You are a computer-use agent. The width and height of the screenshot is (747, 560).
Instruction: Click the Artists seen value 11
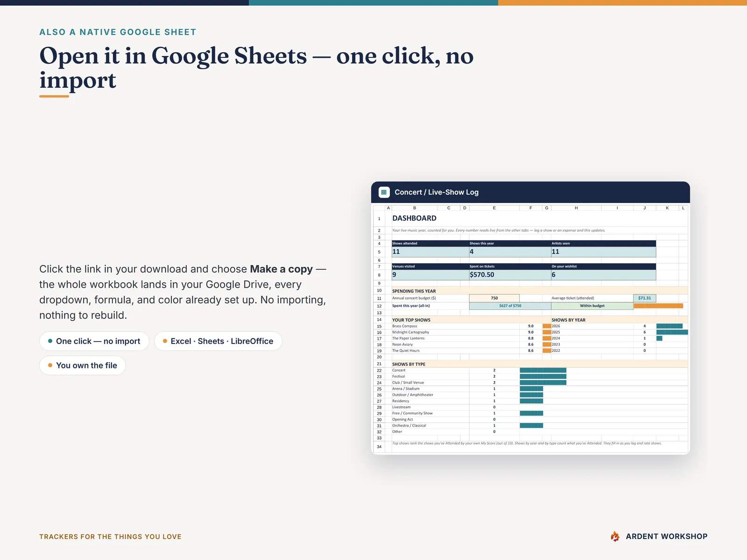[604, 252]
